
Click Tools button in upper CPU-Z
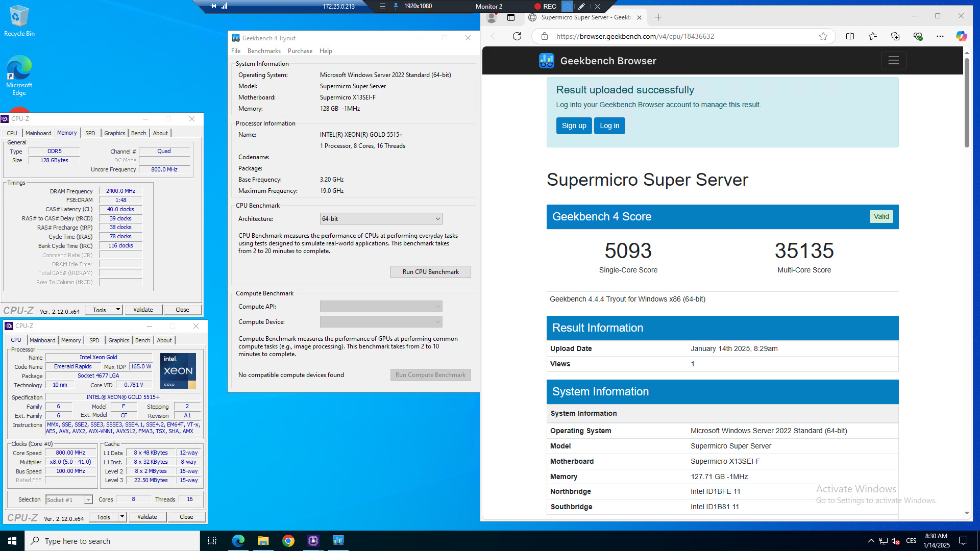pyautogui.click(x=100, y=310)
